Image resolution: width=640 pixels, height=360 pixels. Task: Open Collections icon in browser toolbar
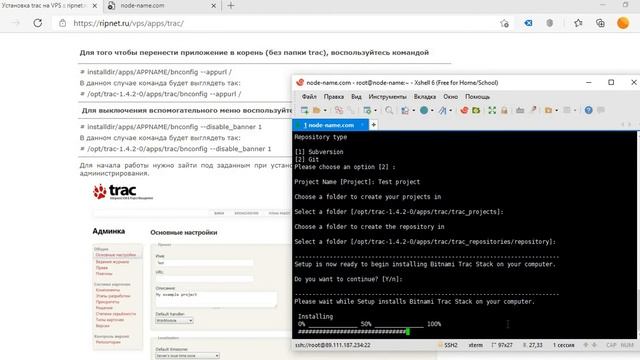600,23
